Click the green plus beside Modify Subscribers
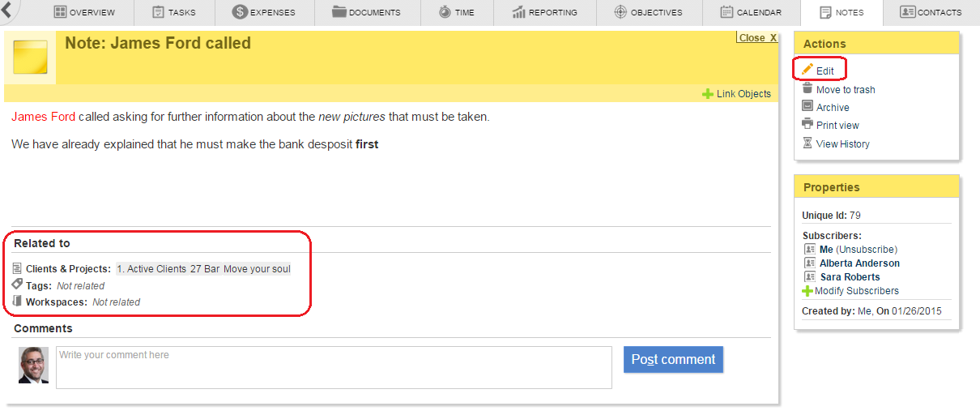The image size is (980, 415). [807, 291]
